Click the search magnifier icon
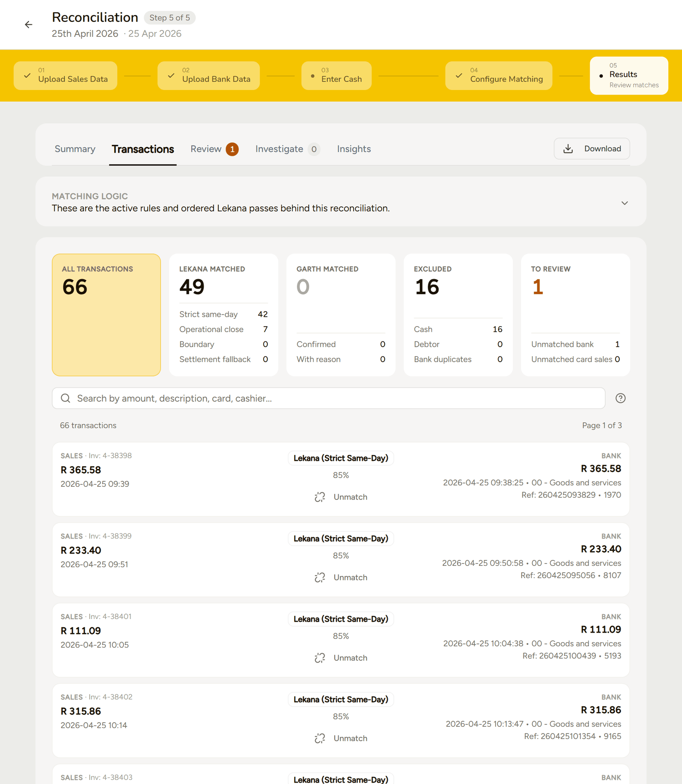This screenshot has height=784, width=682. [x=65, y=398]
